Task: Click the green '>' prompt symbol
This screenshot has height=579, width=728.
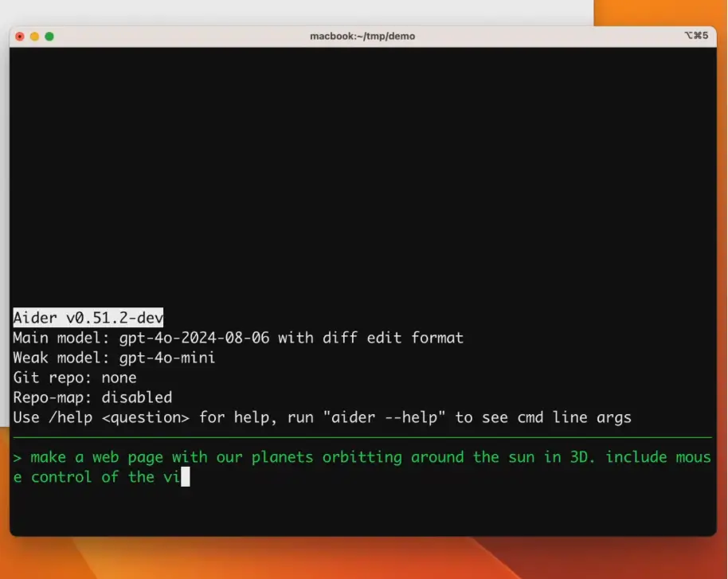Action: [18, 457]
